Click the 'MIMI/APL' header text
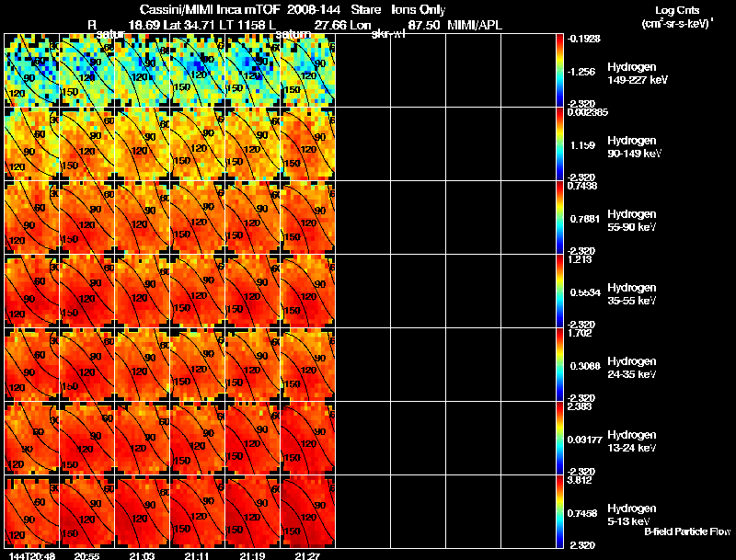The height and width of the screenshot is (560, 736). (x=475, y=26)
